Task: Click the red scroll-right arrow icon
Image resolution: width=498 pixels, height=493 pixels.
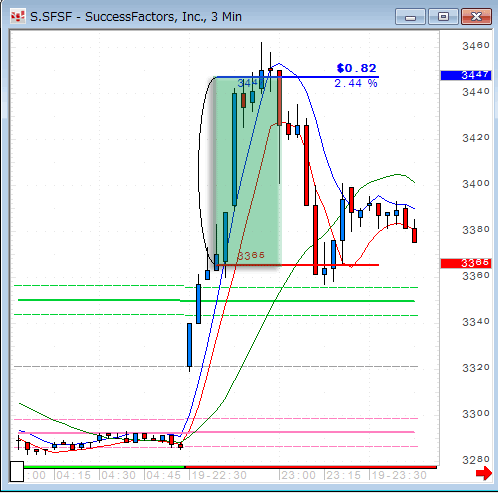Action: point(484,473)
